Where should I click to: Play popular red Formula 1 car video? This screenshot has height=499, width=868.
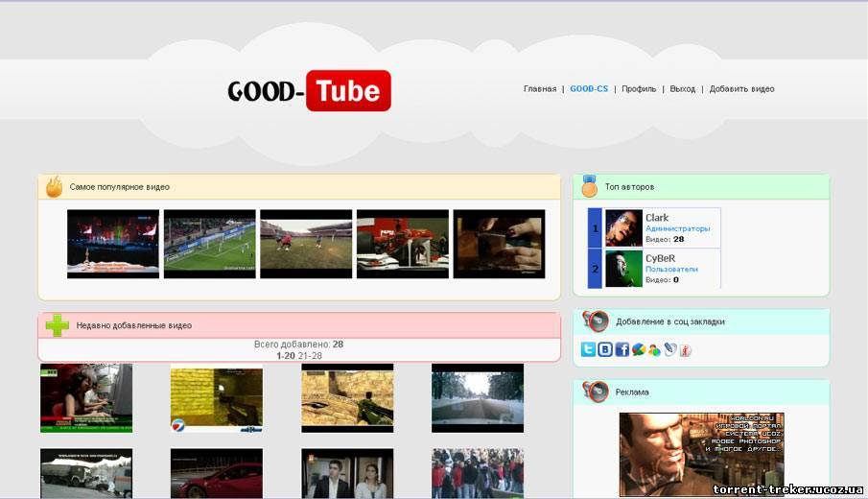(403, 244)
